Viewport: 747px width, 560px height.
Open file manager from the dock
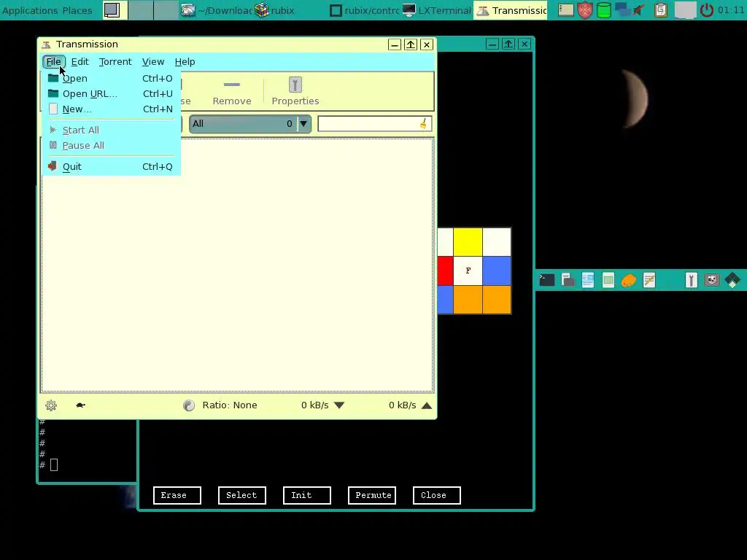click(x=568, y=280)
